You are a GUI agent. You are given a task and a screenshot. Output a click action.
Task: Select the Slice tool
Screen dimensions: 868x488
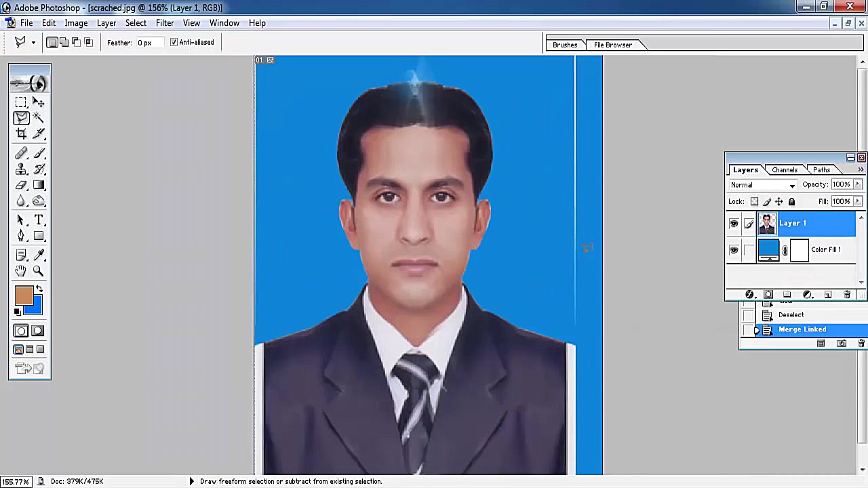(39, 134)
